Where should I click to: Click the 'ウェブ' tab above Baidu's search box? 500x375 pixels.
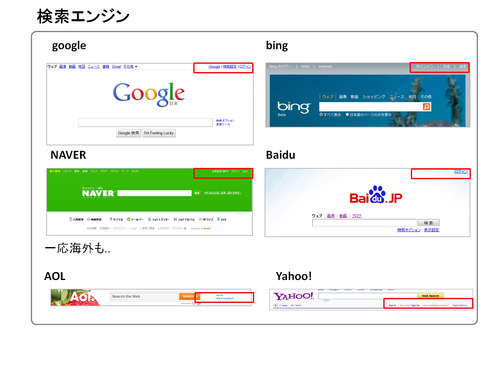coord(317,216)
